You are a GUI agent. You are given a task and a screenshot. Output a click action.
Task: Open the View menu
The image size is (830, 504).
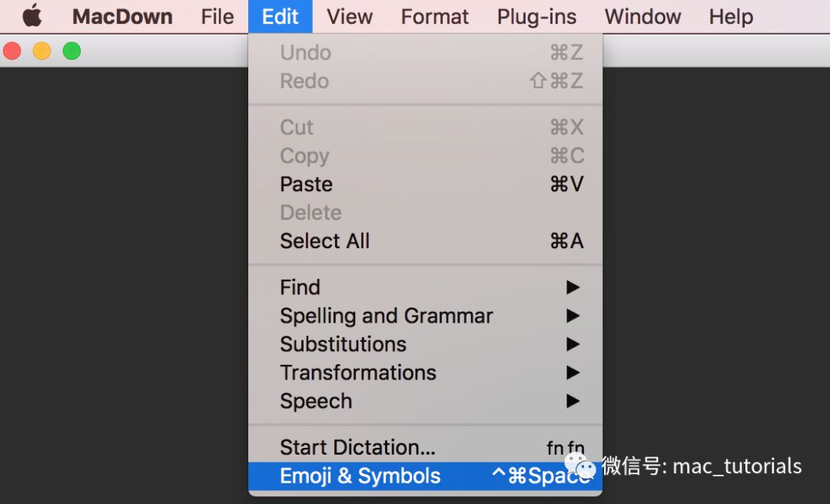(x=349, y=17)
